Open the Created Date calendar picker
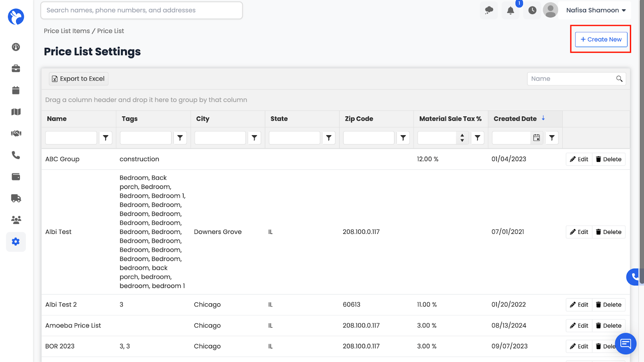 coord(537,138)
